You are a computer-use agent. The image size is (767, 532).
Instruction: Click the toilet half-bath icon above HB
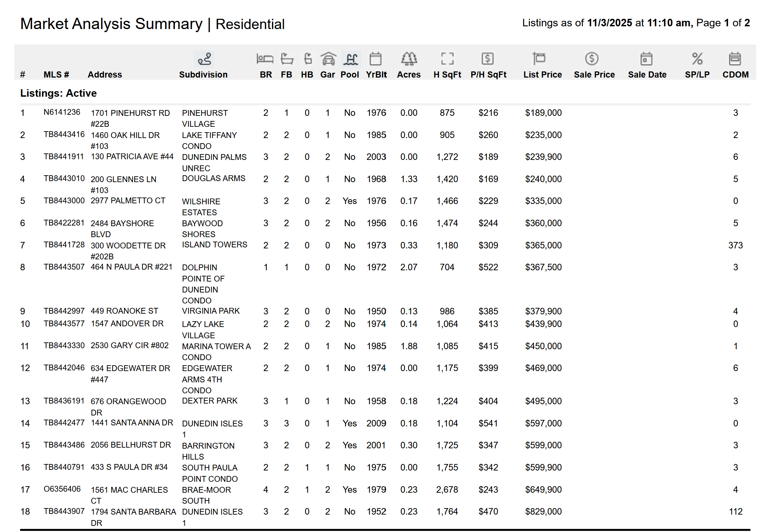[307, 59]
